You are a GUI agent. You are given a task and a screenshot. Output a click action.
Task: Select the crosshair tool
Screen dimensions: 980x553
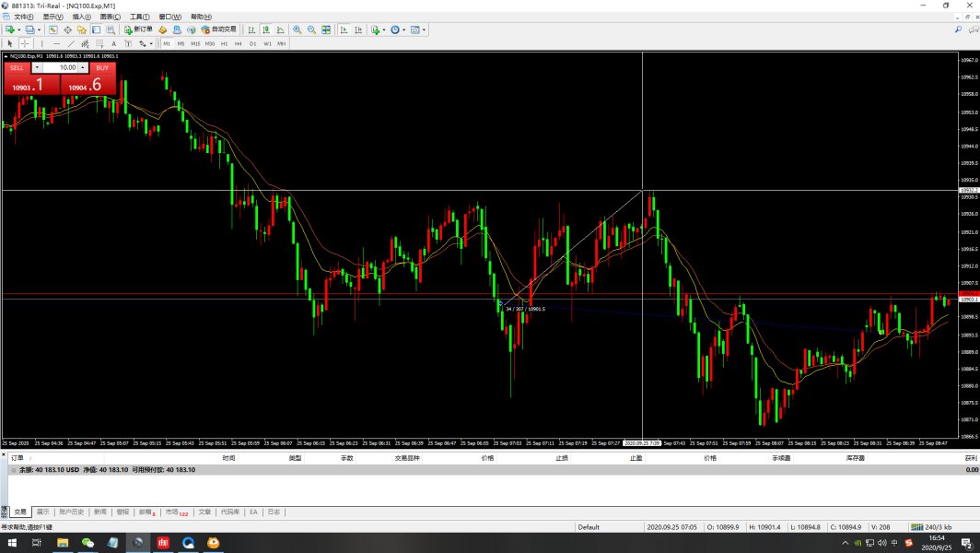point(24,44)
